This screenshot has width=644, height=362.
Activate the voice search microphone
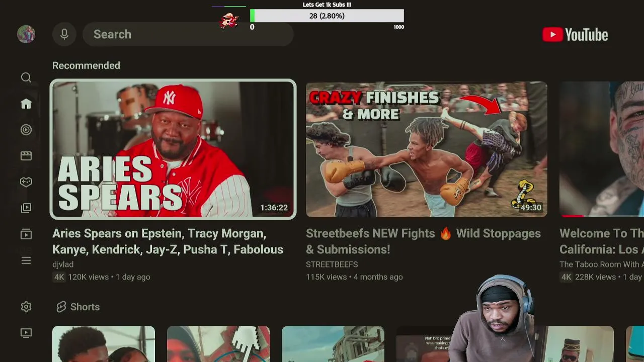click(x=64, y=34)
